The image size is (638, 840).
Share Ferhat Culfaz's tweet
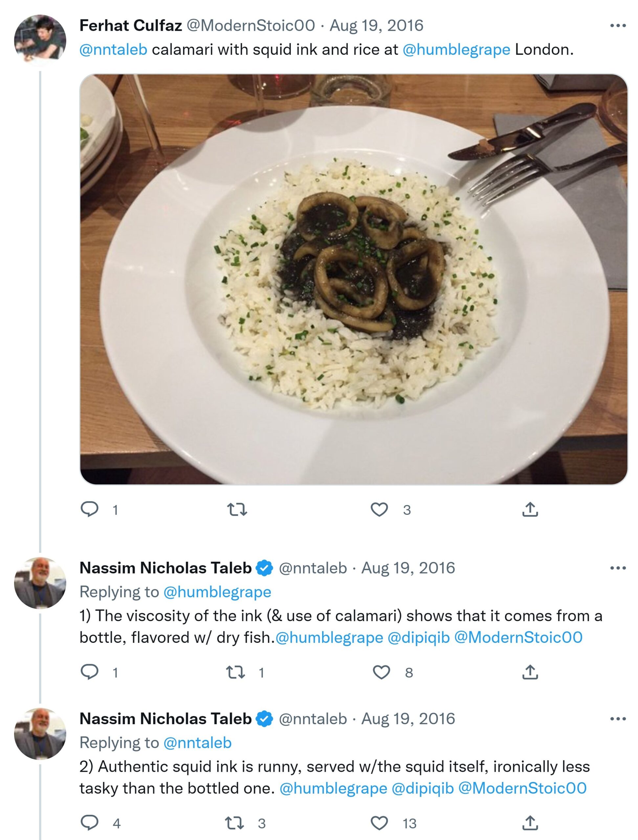tap(530, 509)
